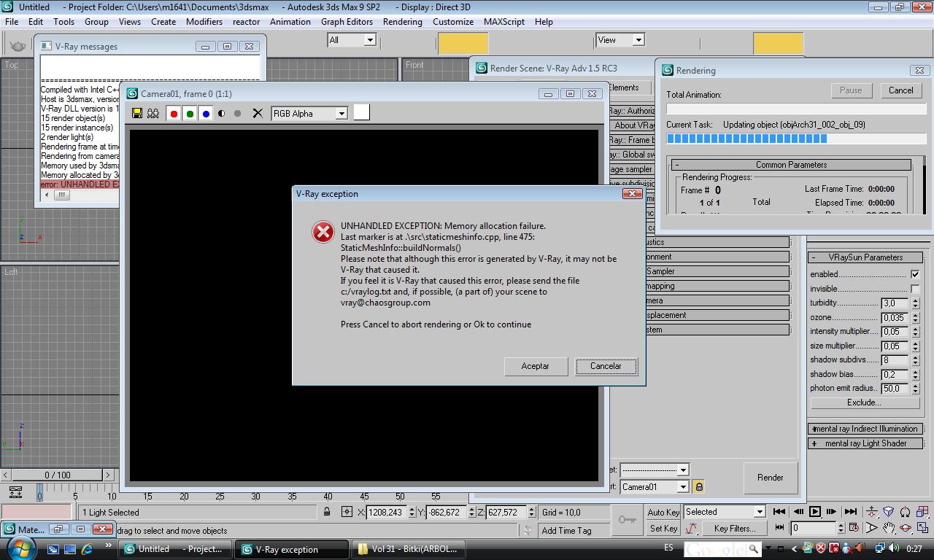Screen dimensions: 934x560
Task: Toggle VRaySun invisible checkbox
Action: [915, 289]
